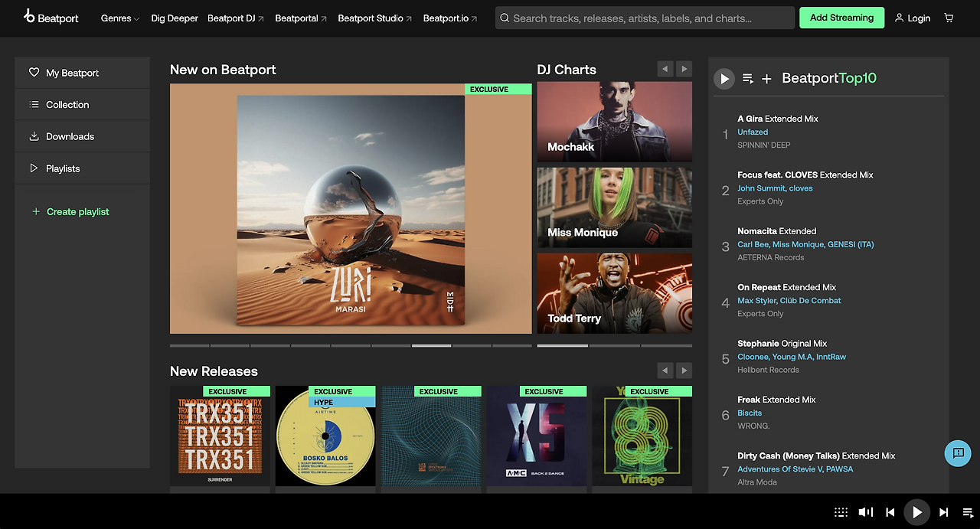Expand the Genres dropdown

click(x=119, y=18)
